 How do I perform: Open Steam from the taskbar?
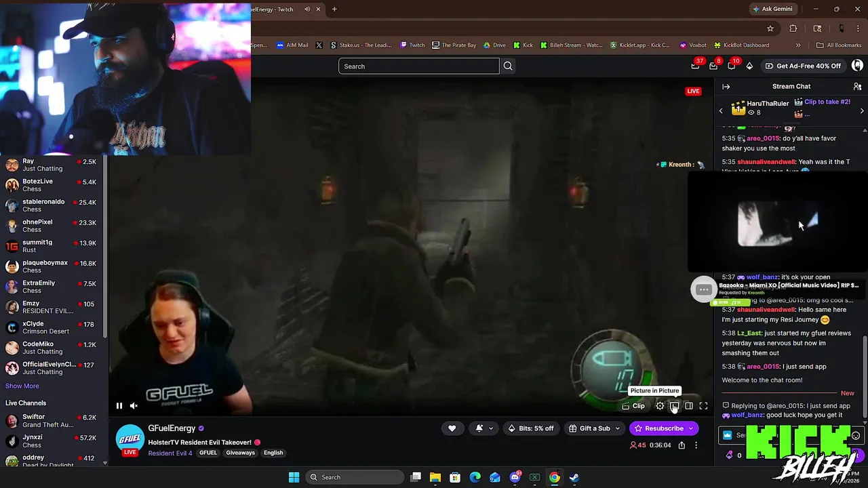(574, 477)
